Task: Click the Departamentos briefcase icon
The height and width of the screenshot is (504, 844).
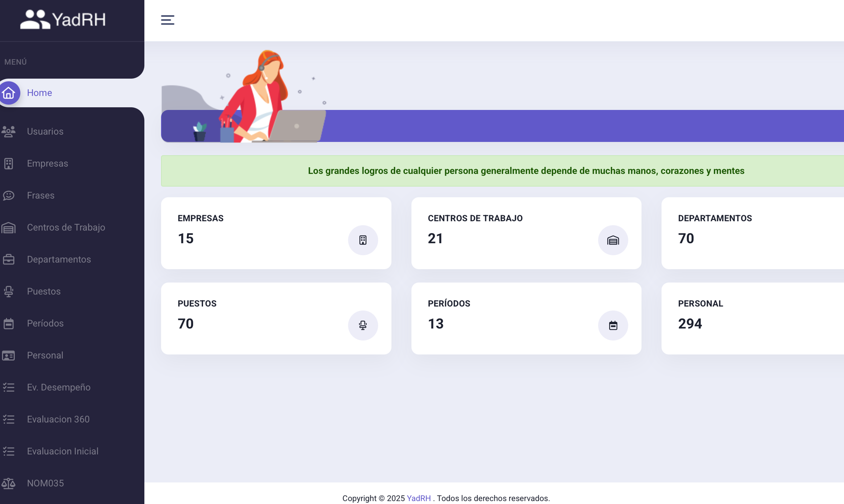Action: coord(9,260)
